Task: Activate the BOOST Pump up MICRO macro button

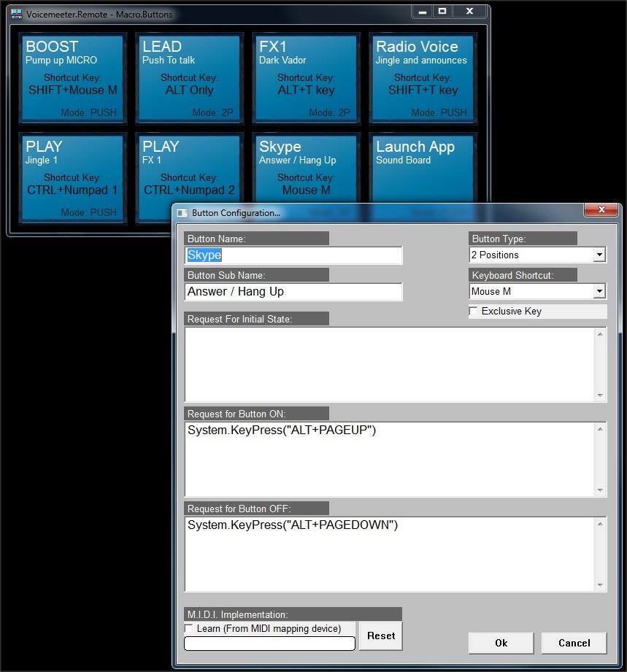Action: 72,79
